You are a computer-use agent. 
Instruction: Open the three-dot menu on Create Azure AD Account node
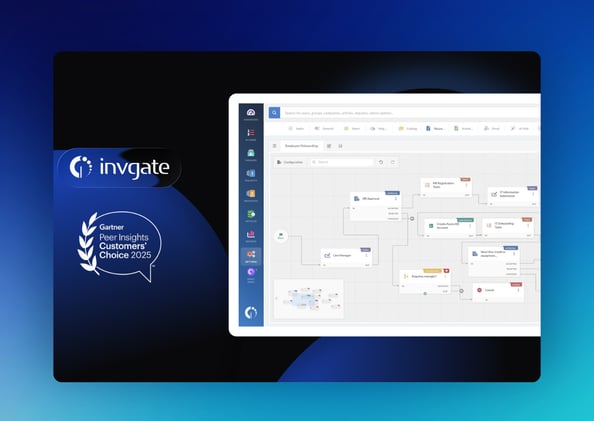click(470, 226)
